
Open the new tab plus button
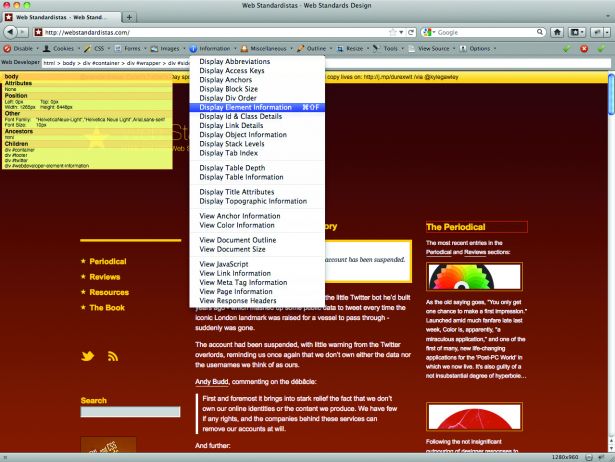point(129,17)
